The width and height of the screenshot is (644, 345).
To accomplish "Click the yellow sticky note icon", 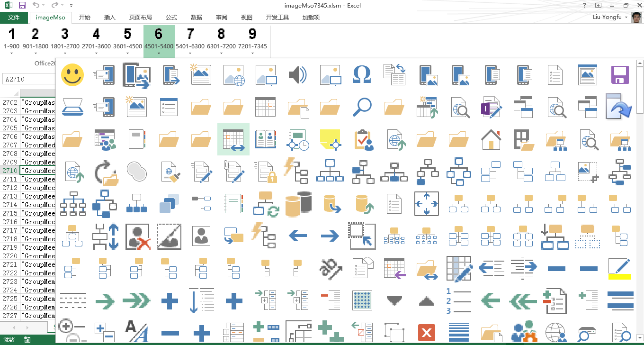I will pyautogui.click(x=330, y=139).
